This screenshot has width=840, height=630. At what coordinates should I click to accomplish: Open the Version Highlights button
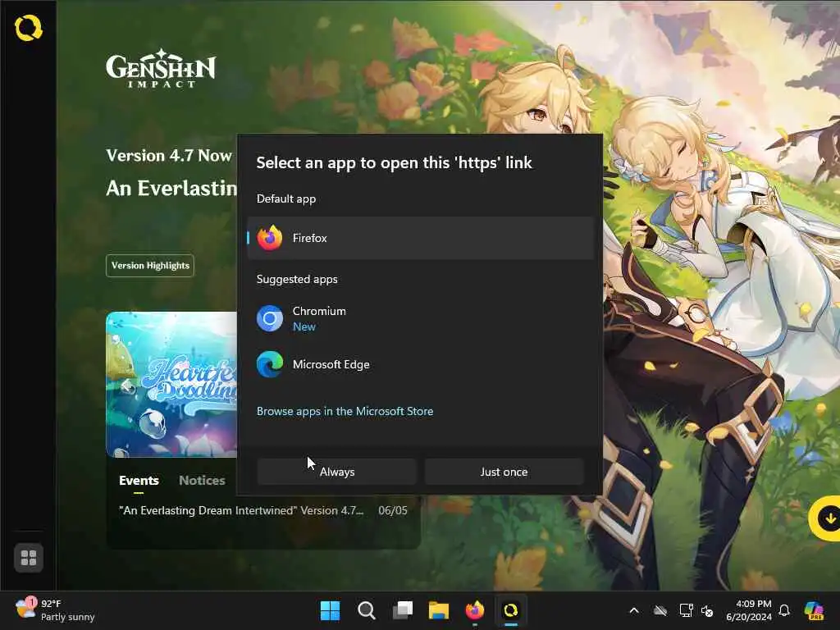150,266
